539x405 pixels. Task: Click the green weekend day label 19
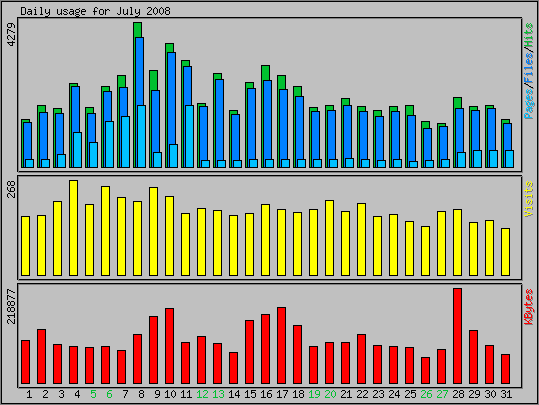[314, 394]
